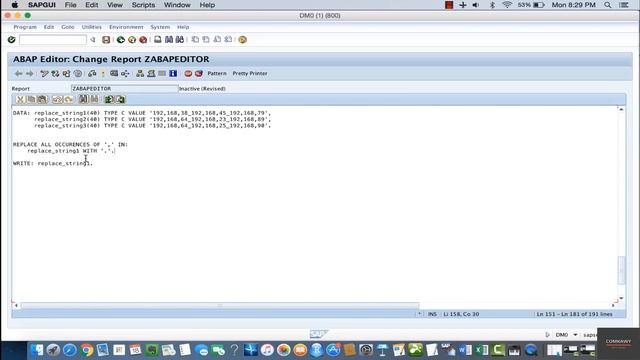
Task: Click the Wi-Fi icon in menu bar
Action: pyautogui.click(x=507, y=5)
